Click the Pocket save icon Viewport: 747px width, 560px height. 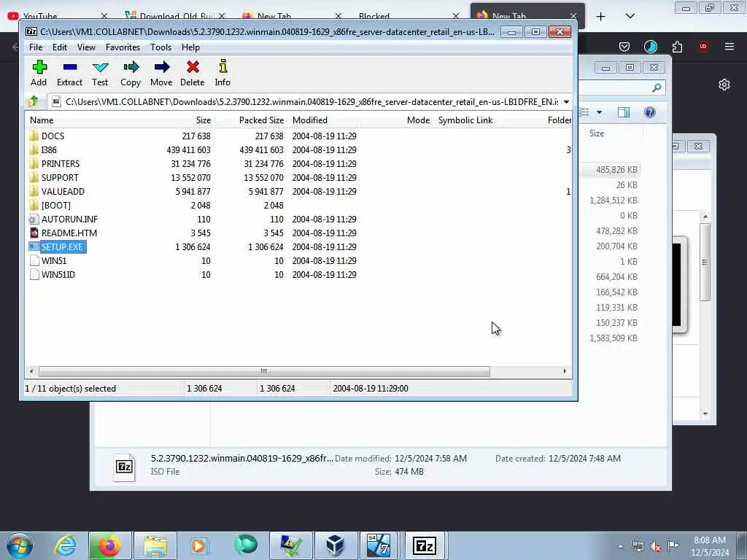tap(624, 46)
